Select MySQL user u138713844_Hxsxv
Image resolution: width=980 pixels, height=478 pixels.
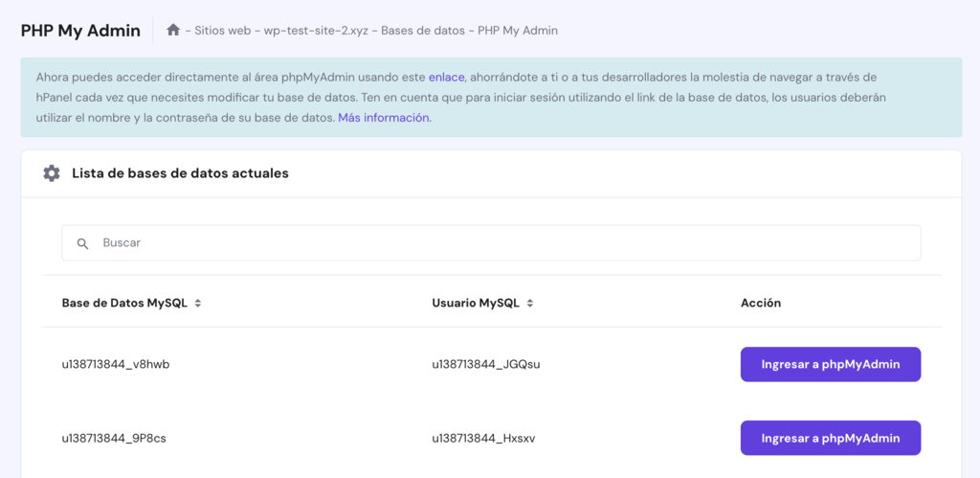tap(483, 439)
